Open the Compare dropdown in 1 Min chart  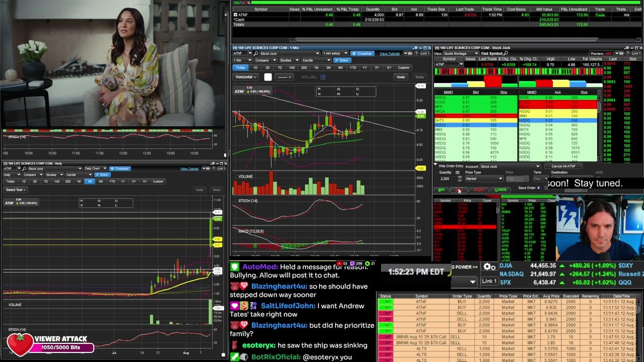point(265,60)
